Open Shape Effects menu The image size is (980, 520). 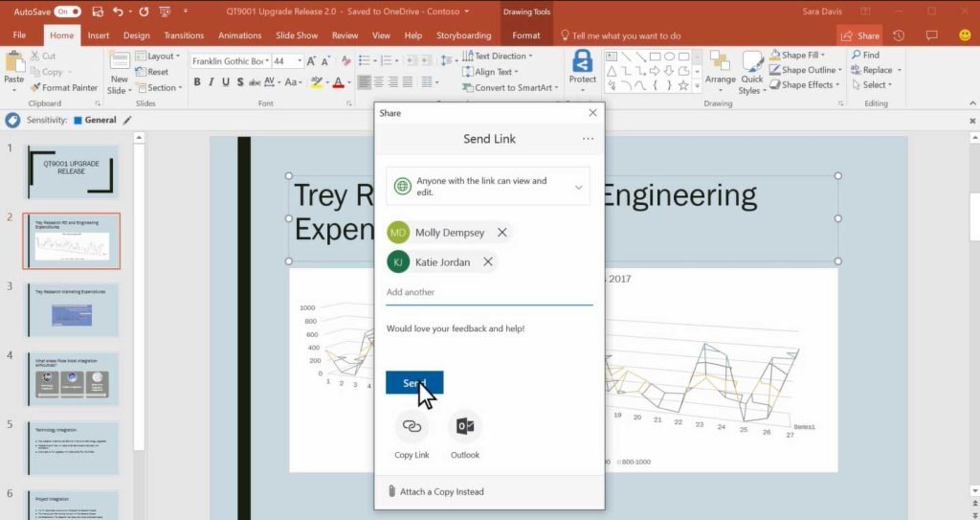(x=805, y=84)
